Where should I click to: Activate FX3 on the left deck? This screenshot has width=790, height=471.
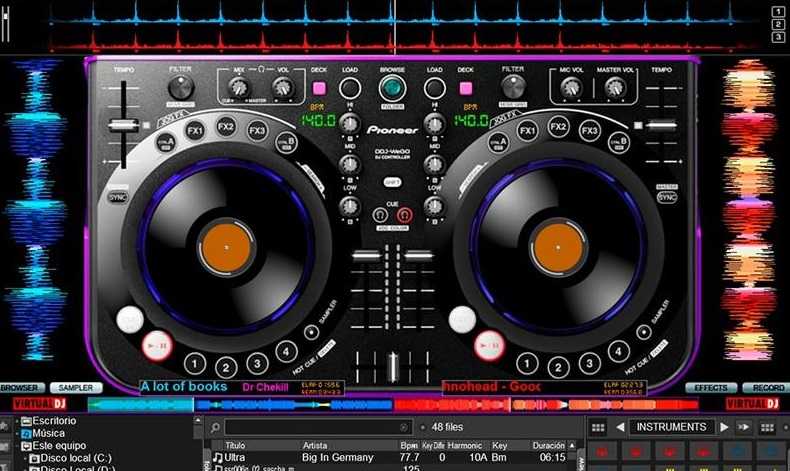[257, 131]
